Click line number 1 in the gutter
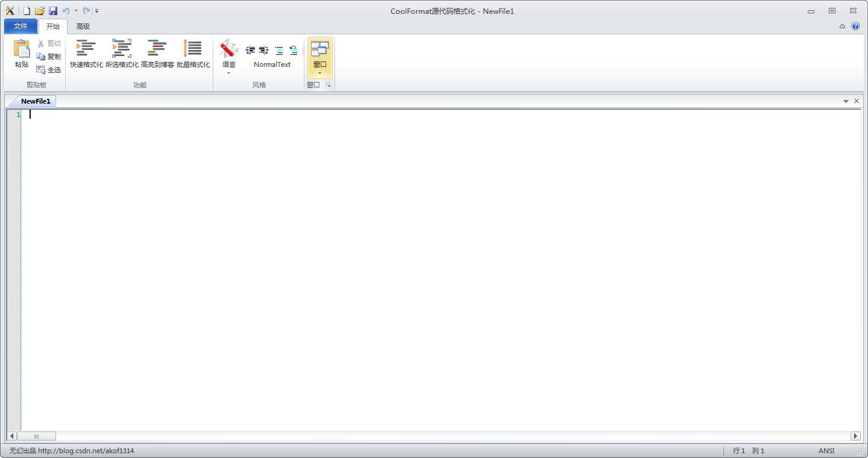The image size is (868, 458). [18, 114]
